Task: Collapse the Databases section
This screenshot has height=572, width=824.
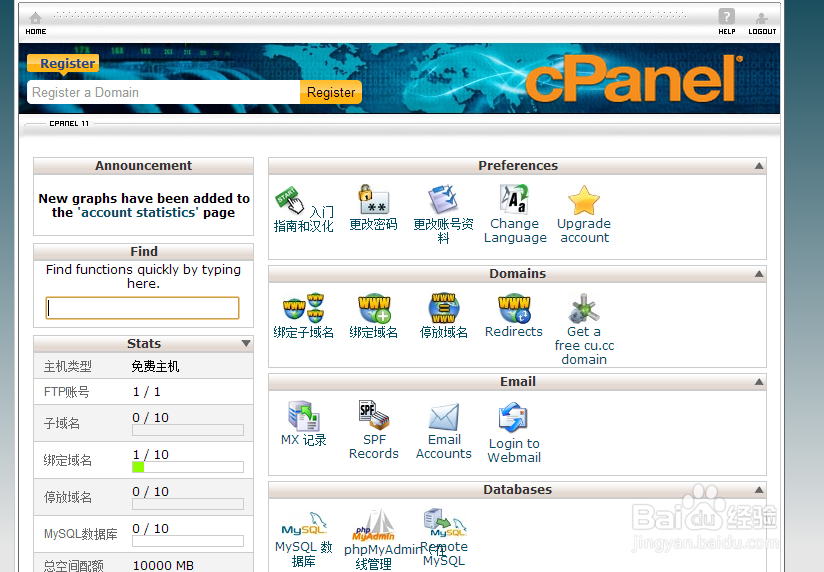Action: point(759,489)
